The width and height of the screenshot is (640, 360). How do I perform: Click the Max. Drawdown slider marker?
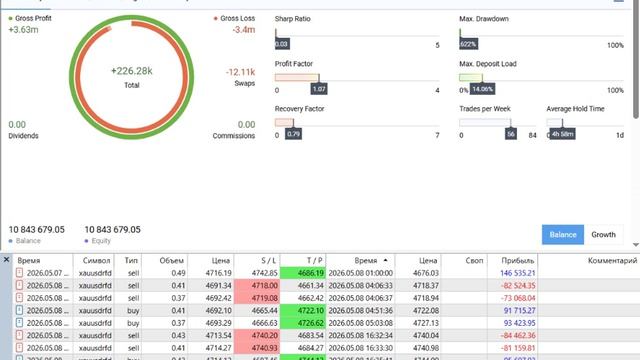[x=468, y=44]
